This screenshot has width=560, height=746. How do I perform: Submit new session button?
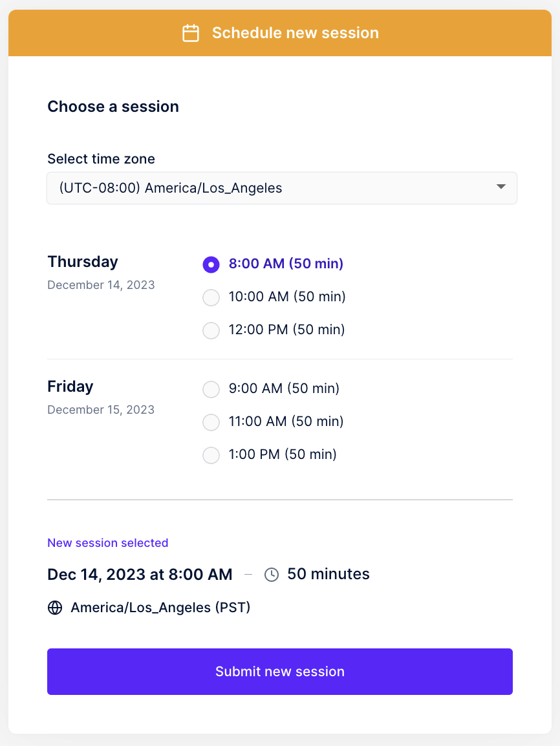pyautogui.click(x=280, y=671)
